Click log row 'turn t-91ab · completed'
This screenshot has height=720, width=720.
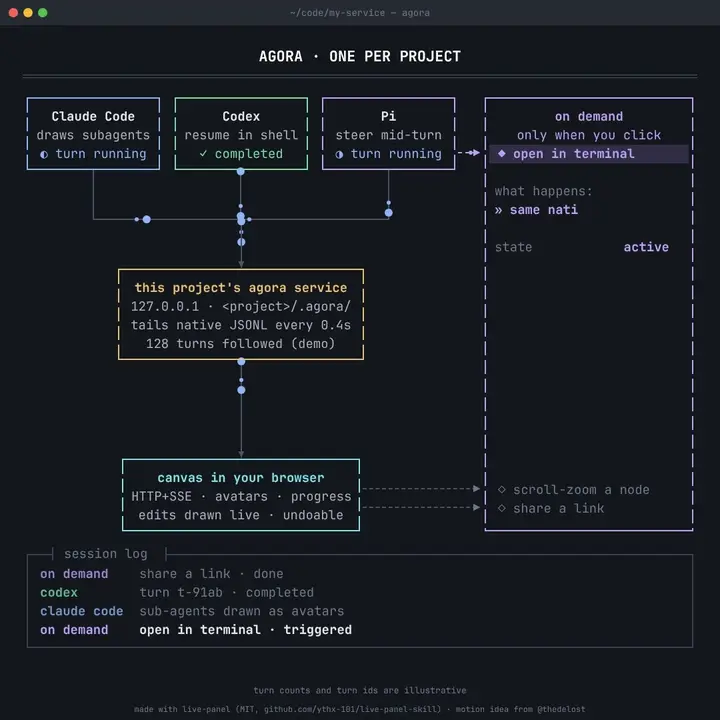[x=226, y=592]
